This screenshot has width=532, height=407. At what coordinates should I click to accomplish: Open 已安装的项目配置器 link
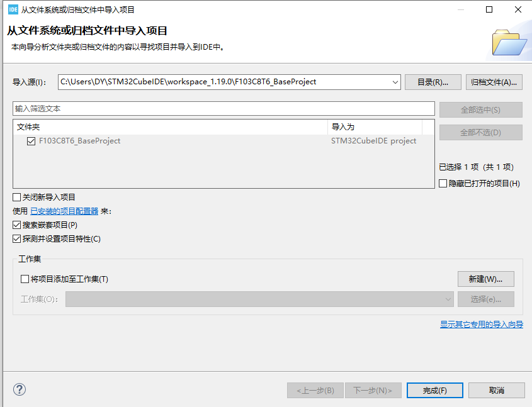pos(64,211)
